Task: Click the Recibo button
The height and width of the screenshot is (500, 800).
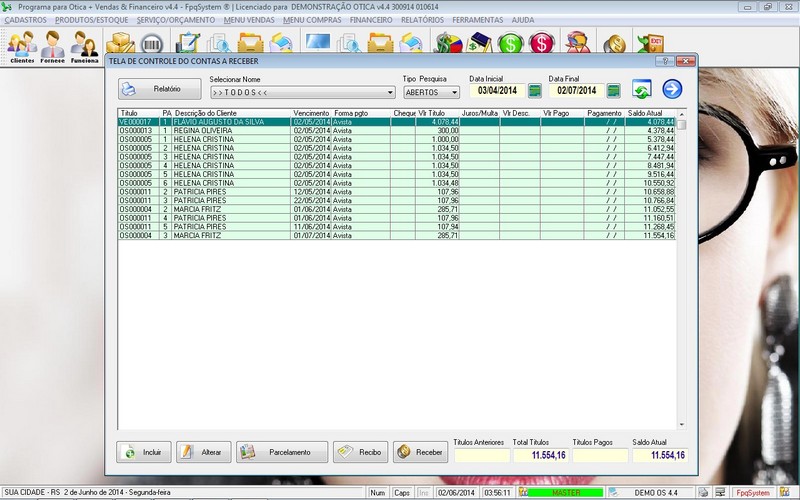Action: (361, 452)
